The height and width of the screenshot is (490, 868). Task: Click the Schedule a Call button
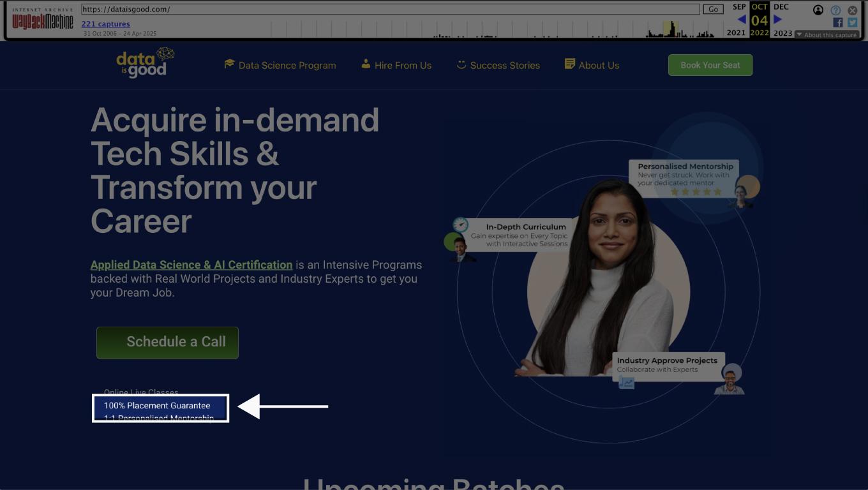[167, 343]
